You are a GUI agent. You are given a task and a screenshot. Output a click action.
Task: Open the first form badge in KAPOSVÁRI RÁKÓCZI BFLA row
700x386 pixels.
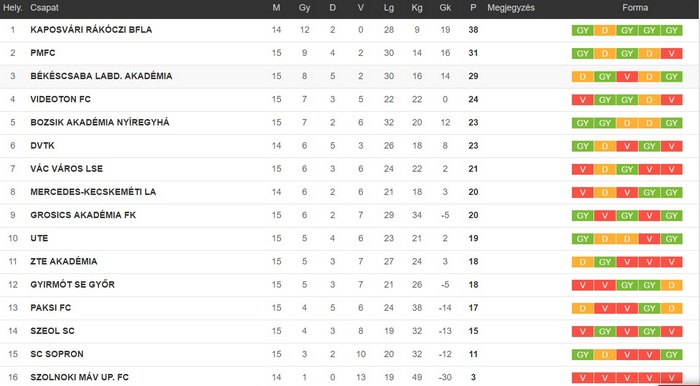pos(583,30)
